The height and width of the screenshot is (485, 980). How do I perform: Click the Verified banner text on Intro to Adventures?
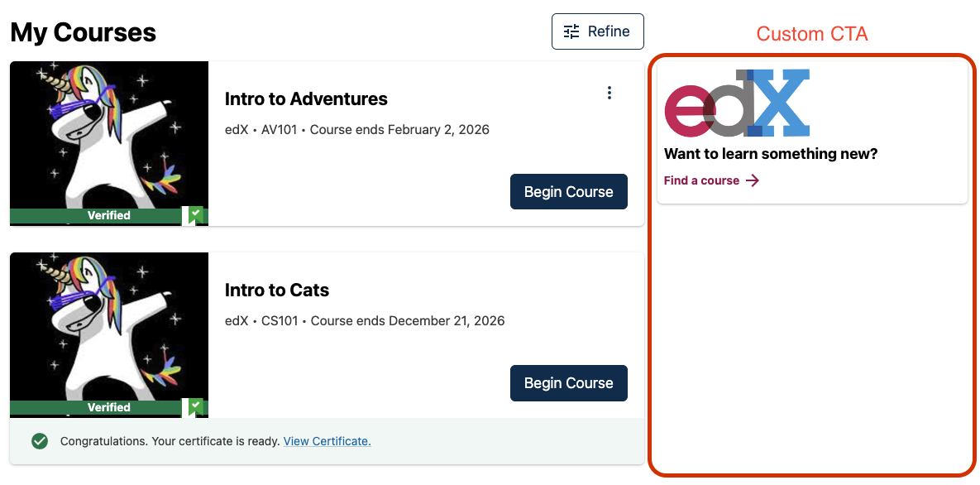[109, 215]
